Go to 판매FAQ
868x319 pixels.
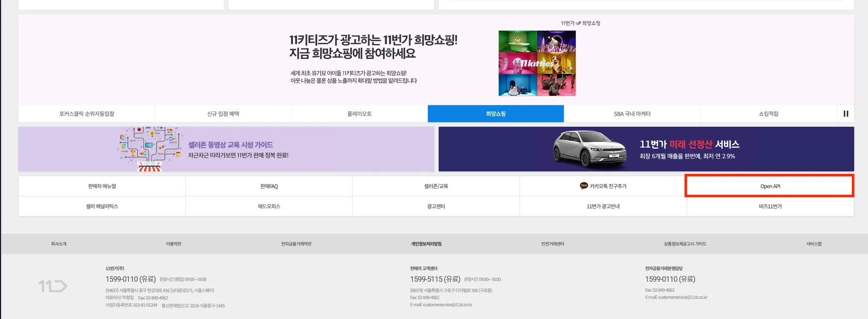[269, 186]
